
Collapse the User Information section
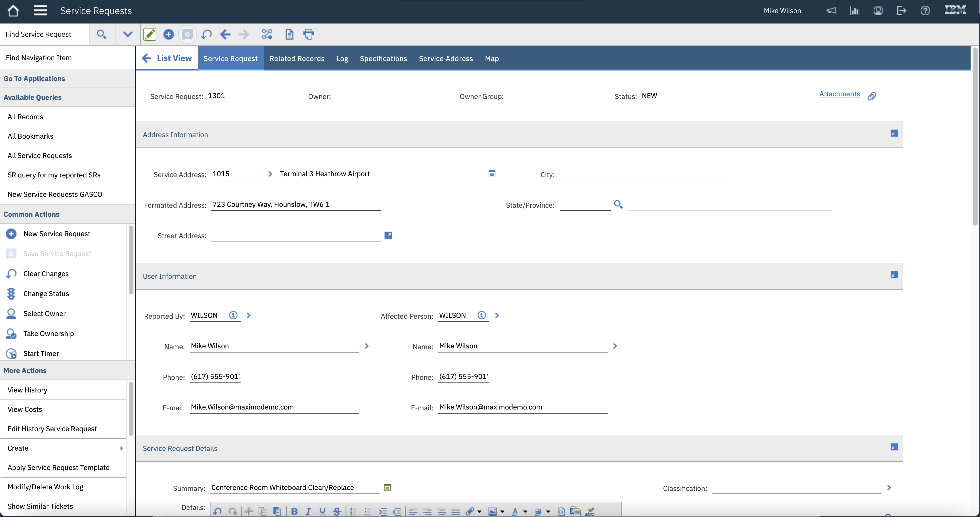click(894, 275)
